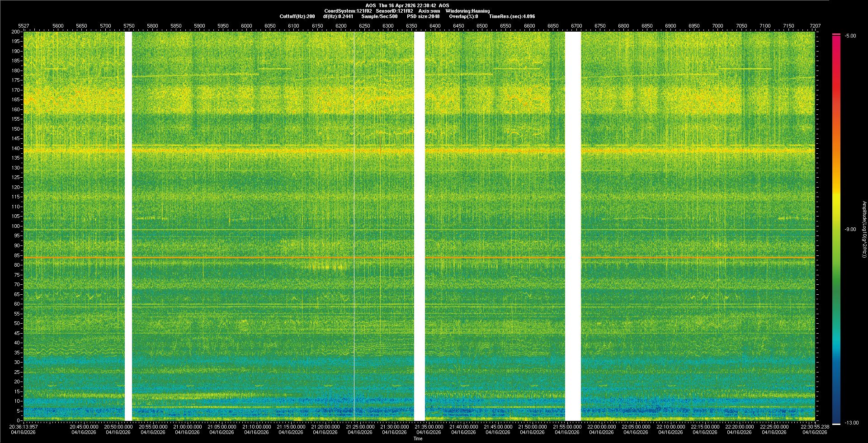This screenshot has width=868, height=443.
Task: Select the PSD size:2048 parameter text
Action: [x=423, y=16]
